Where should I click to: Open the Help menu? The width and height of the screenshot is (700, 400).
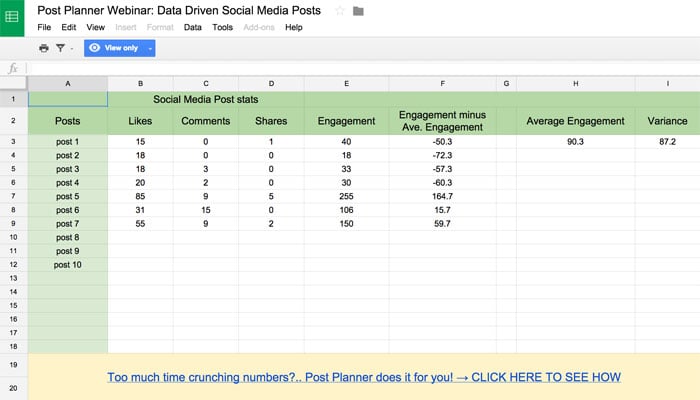tap(294, 27)
